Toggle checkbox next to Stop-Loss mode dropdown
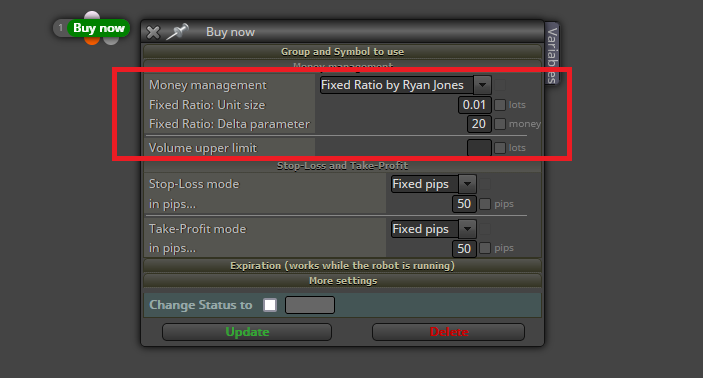Screen dimensions: 703x378 click(485, 184)
